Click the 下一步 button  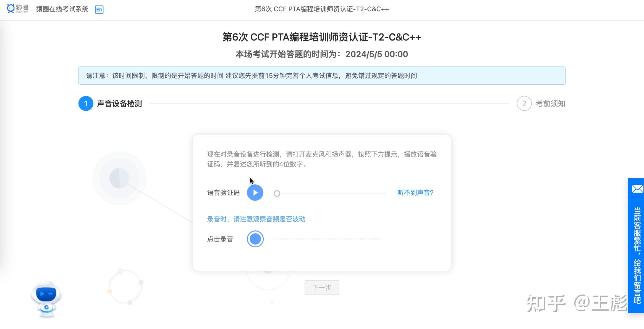pyautogui.click(x=322, y=287)
